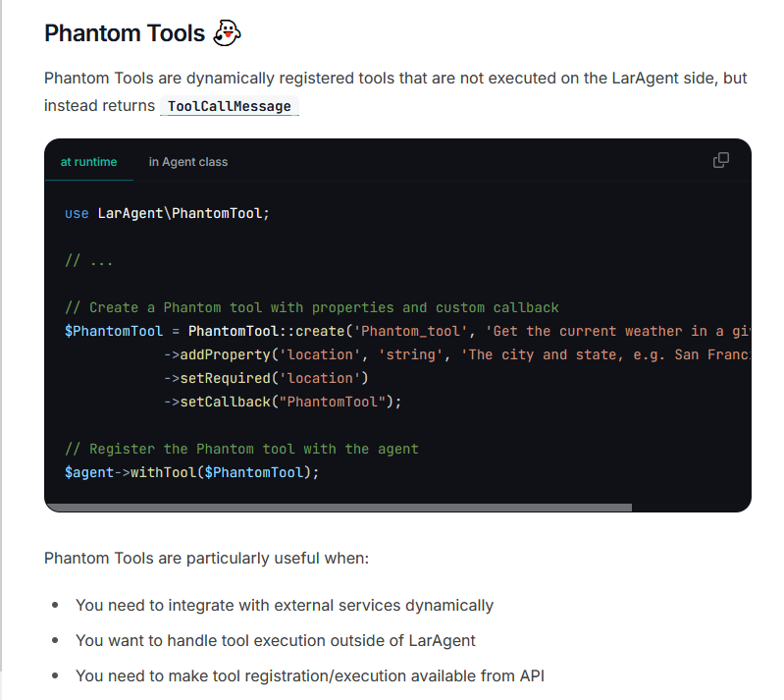Viewport: 784px width, 700px height.
Task: Click the '->setCallback("PhantomTool");' line
Action: 283,402
